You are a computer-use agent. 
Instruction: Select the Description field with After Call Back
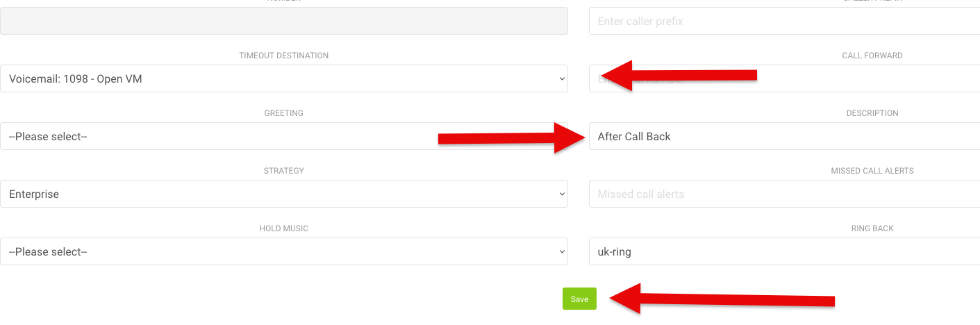coord(783,136)
